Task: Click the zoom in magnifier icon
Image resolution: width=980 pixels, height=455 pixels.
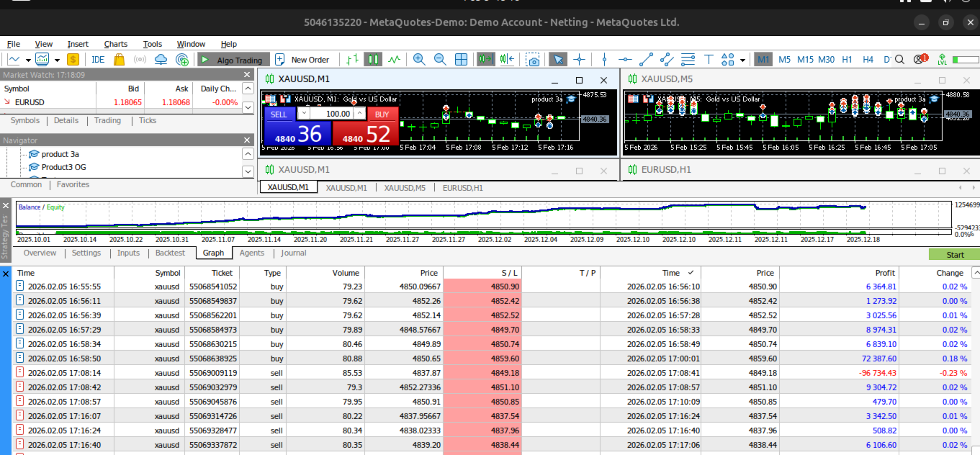Action: pos(419,60)
